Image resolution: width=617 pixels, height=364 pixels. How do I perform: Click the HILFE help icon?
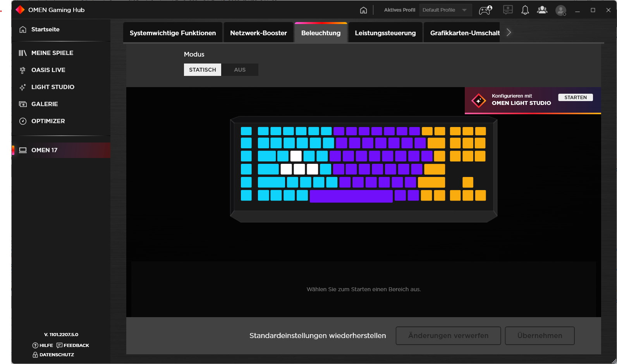35,345
